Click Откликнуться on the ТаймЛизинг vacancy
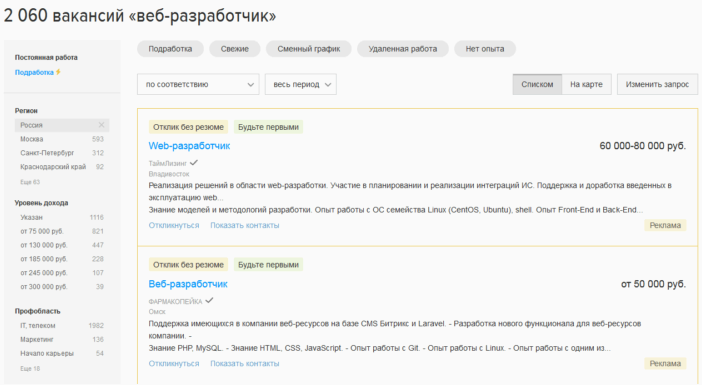The width and height of the screenshot is (702, 385). point(174,225)
